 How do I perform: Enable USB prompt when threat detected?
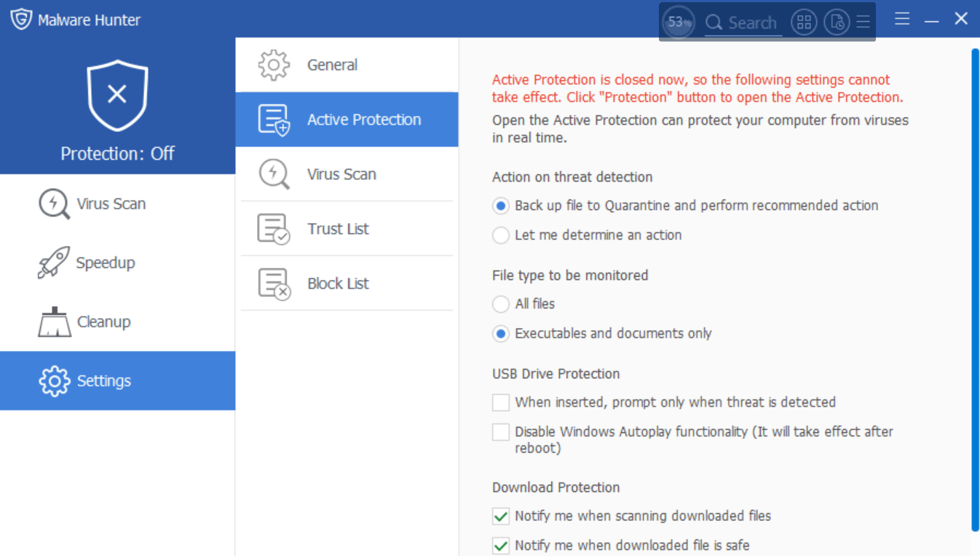click(x=500, y=402)
